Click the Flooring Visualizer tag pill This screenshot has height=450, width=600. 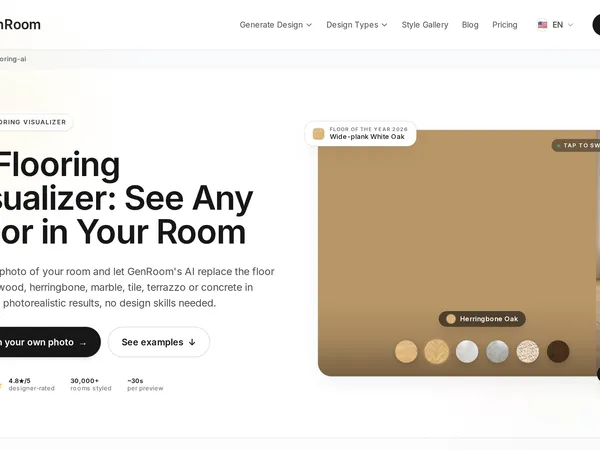(x=34, y=122)
